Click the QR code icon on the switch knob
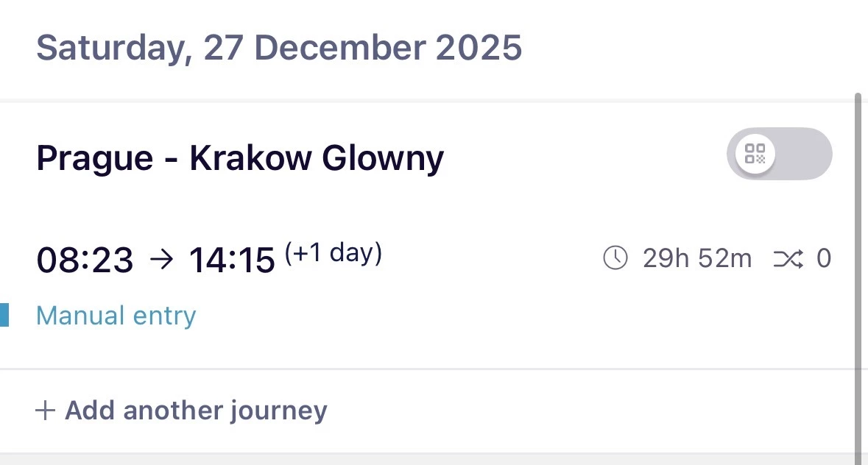Viewport: 868px width, 465px height. tap(755, 154)
